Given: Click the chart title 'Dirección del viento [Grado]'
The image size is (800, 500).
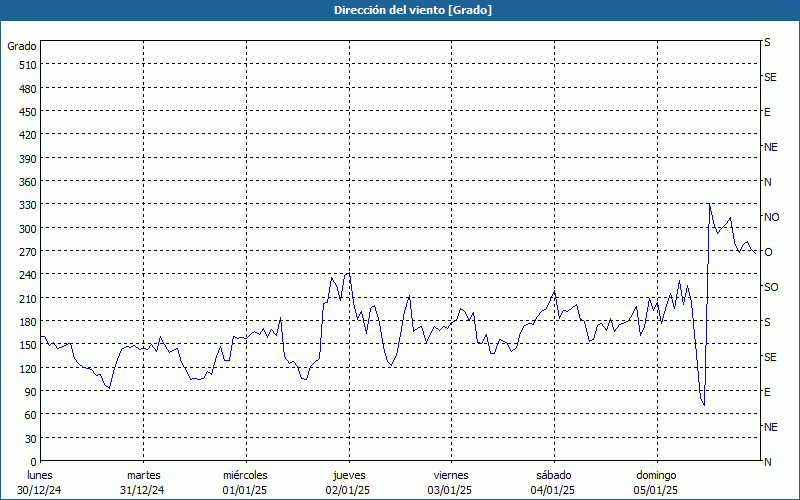Looking at the screenshot, I should [x=413, y=10].
